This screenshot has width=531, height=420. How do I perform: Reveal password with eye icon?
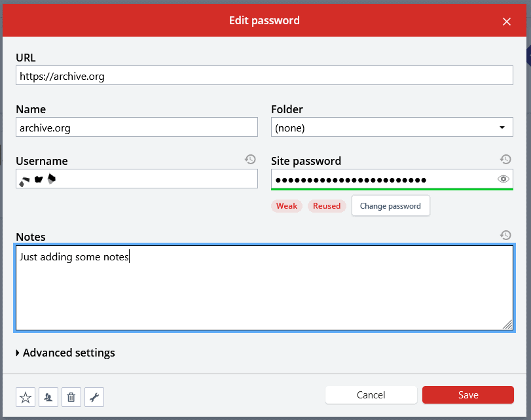click(x=504, y=179)
